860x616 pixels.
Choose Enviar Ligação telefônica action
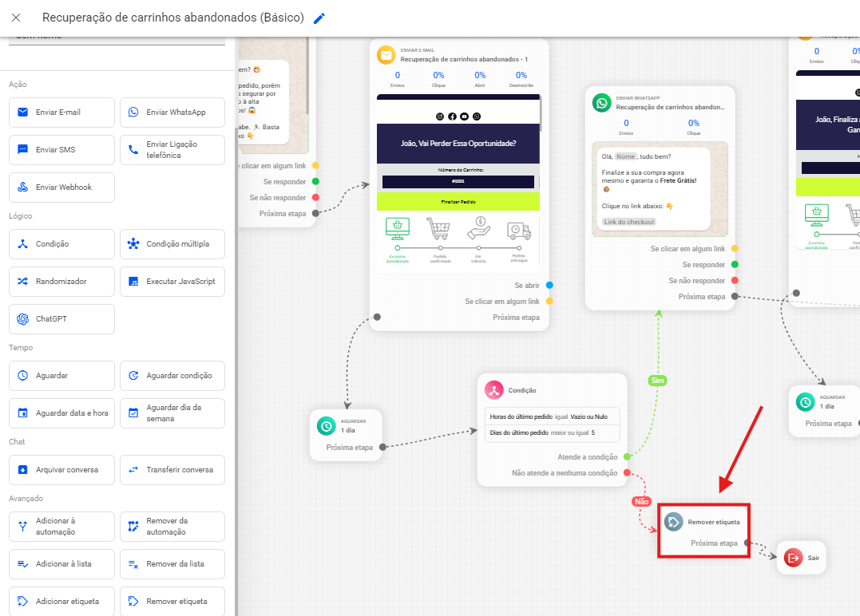pos(172,150)
